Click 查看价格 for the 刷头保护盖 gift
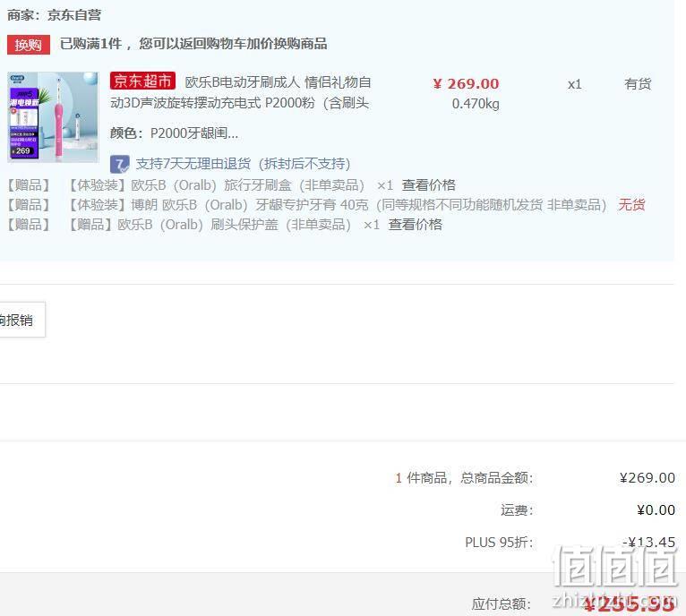This screenshot has height=616, width=686. pos(416,225)
